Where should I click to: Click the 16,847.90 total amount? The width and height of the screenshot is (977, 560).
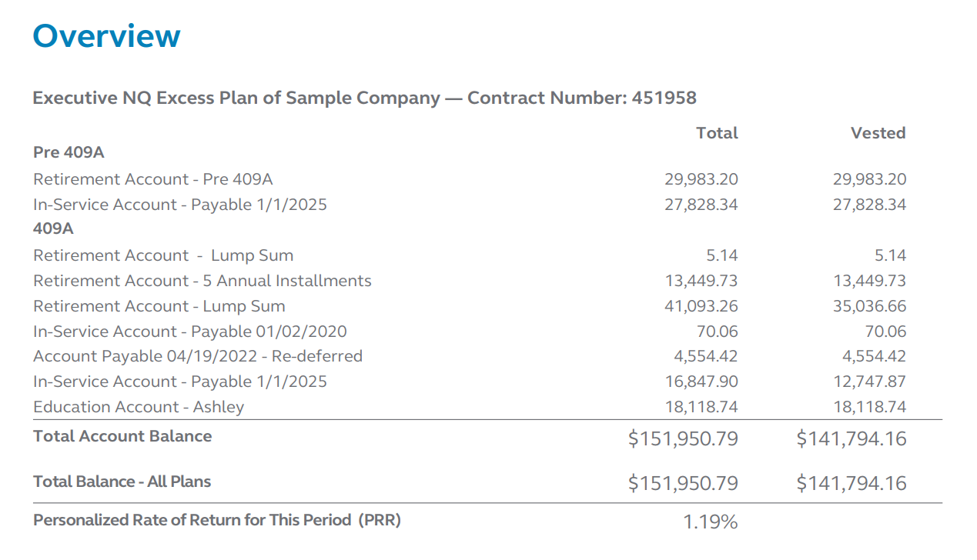point(701,382)
